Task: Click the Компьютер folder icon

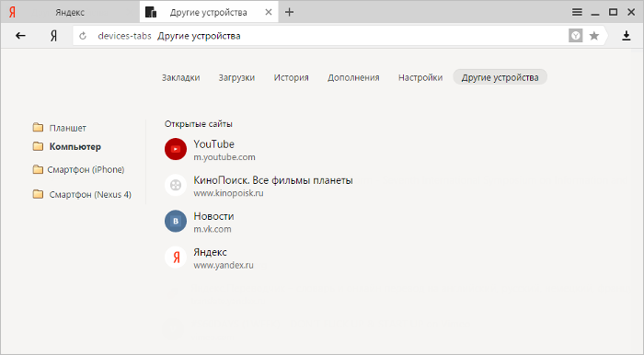Action: [x=38, y=146]
